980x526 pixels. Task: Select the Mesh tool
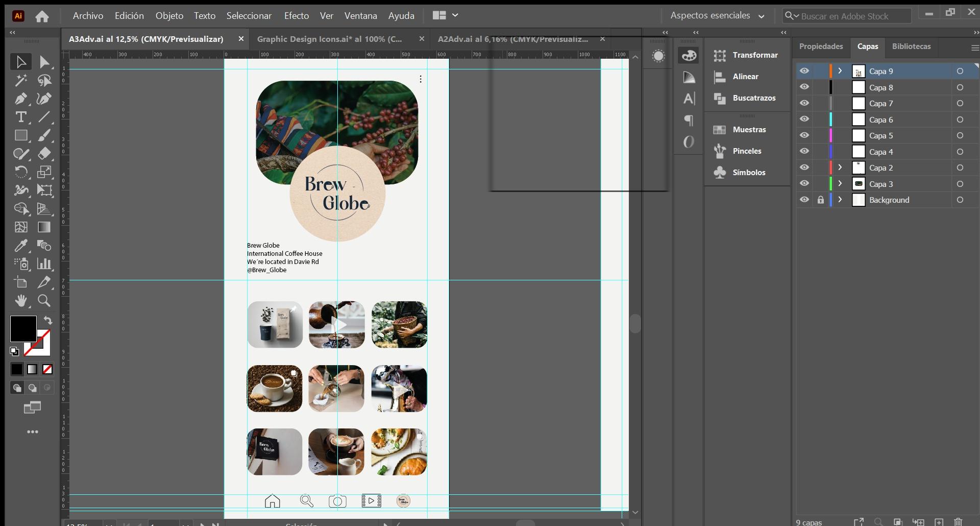coord(21,227)
